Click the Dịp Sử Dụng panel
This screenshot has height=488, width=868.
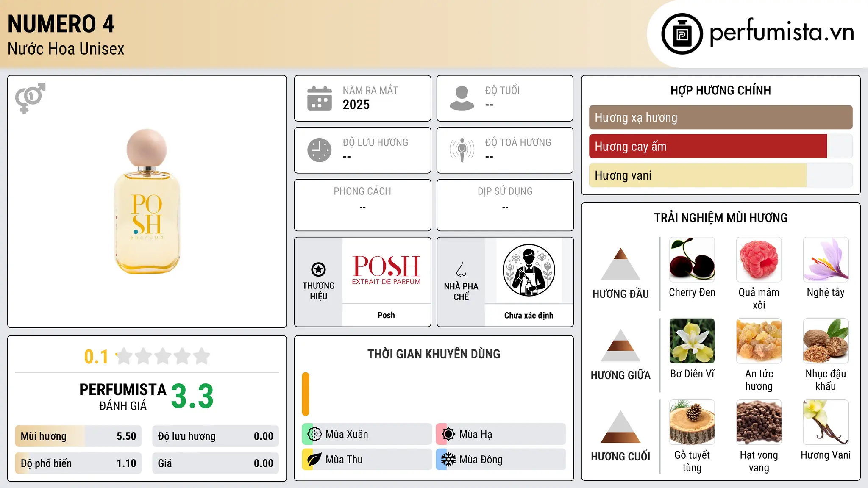click(505, 205)
